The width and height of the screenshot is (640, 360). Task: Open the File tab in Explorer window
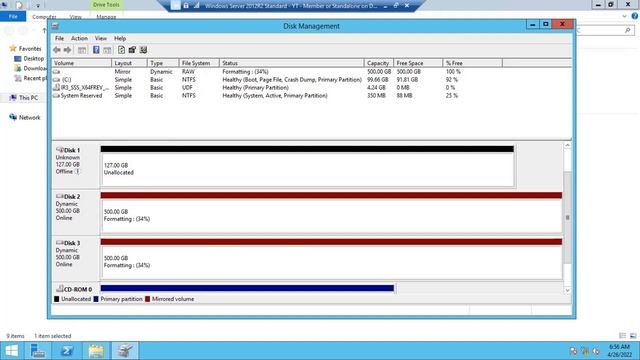(x=13, y=16)
